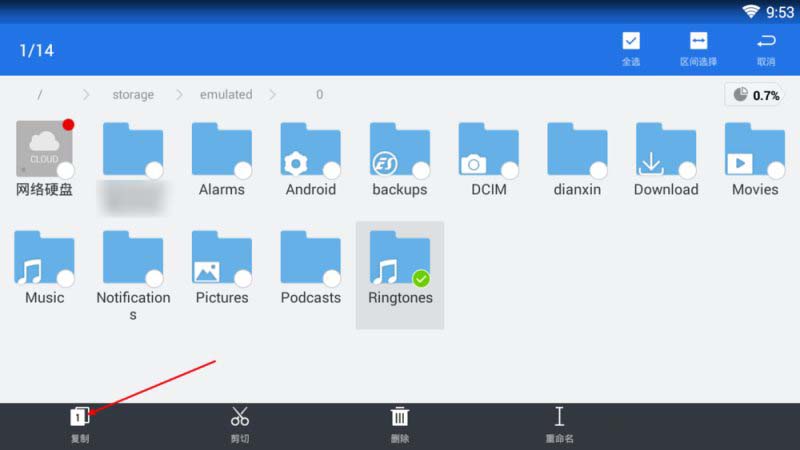Viewport: 800px width, 450px height.
Task: Tap the Cancel (取消) back-arrow icon
Action: click(766, 41)
